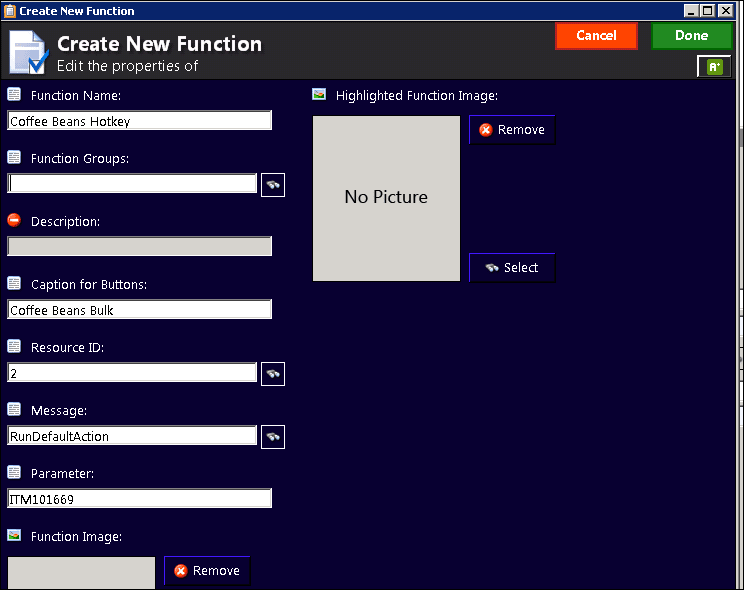This screenshot has width=744, height=590.
Task: Click the Message label icon
Action: pyautogui.click(x=14, y=409)
